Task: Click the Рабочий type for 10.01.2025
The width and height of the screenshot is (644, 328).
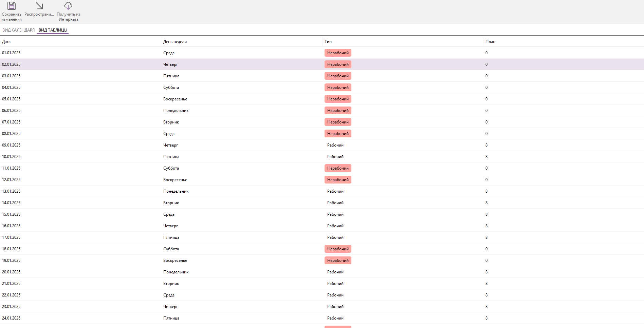Action: 335,157
